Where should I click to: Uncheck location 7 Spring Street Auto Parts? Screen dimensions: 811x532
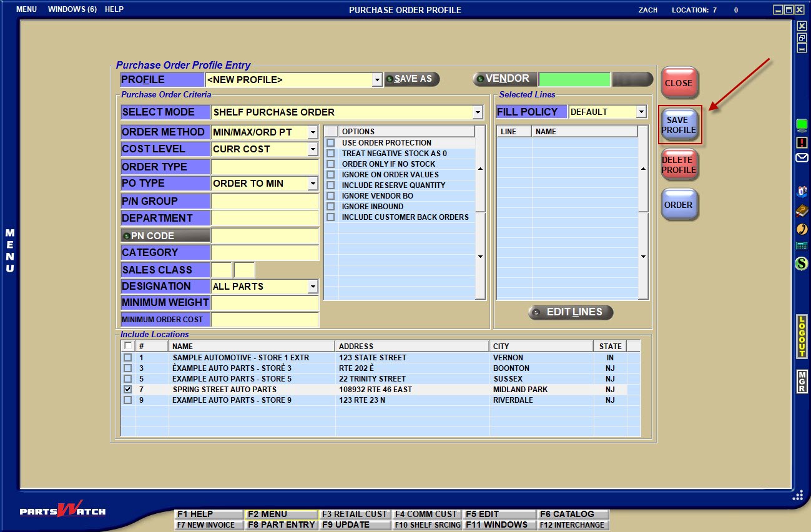tap(128, 390)
